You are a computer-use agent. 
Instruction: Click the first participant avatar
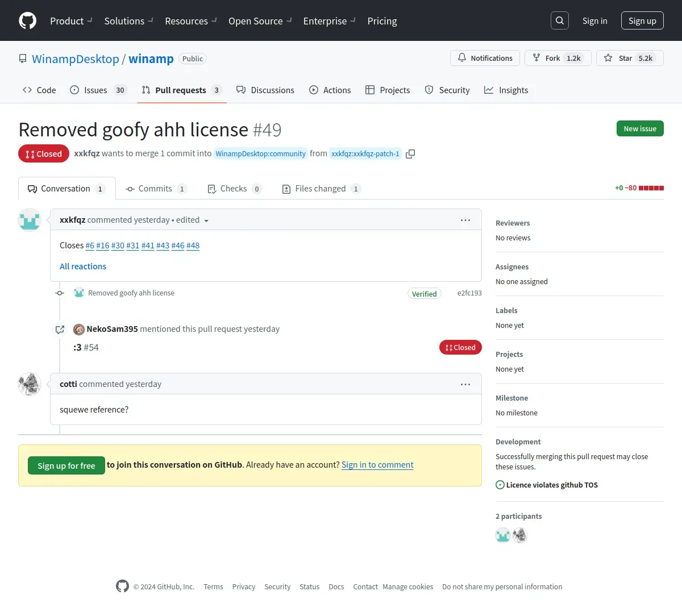click(503, 535)
